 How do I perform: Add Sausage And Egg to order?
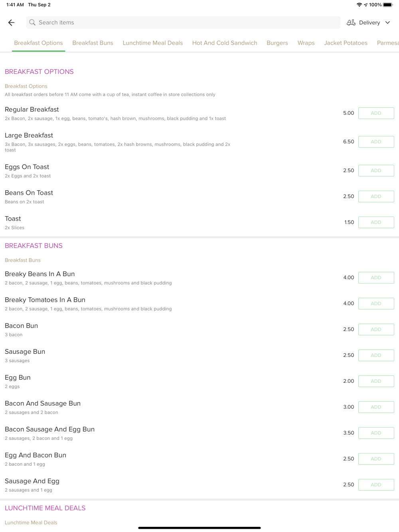coord(376,485)
